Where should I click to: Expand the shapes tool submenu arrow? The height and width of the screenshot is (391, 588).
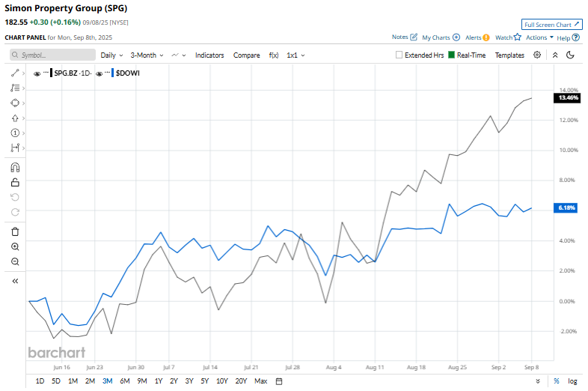[24, 103]
